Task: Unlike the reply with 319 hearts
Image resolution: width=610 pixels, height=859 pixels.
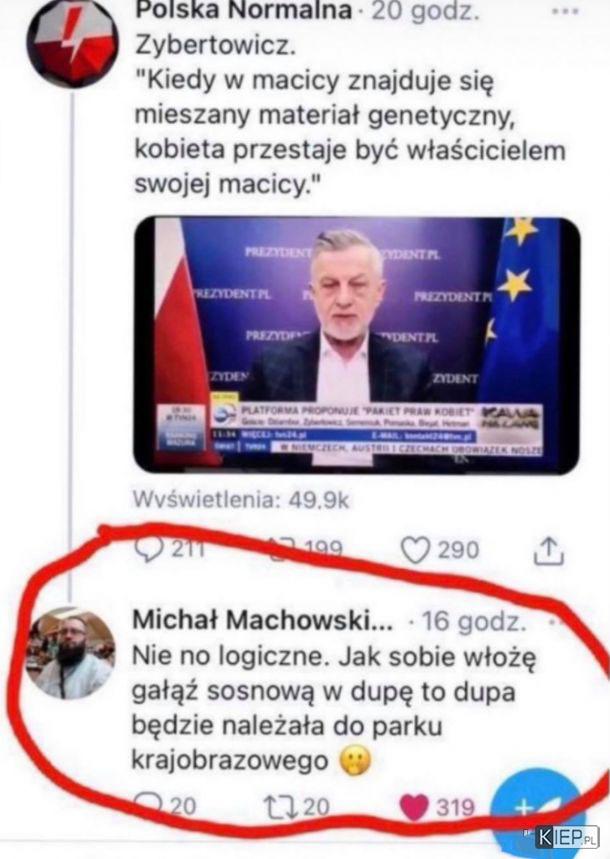Action: (414, 808)
